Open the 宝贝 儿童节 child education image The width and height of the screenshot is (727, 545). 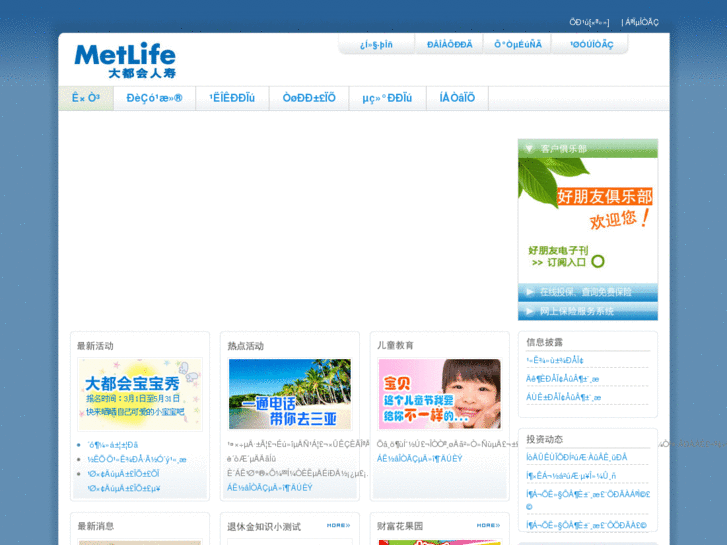point(440,394)
